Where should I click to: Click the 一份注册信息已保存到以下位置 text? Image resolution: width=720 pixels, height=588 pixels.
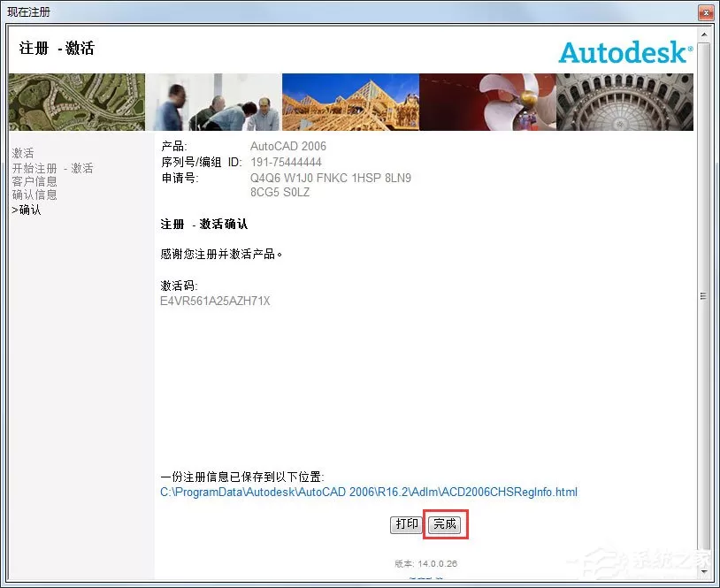(242, 477)
